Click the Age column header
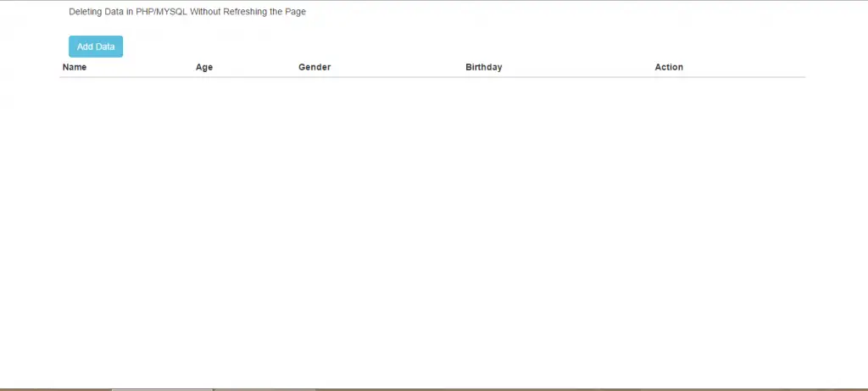The image size is (868, 391). tap(204, 67)
